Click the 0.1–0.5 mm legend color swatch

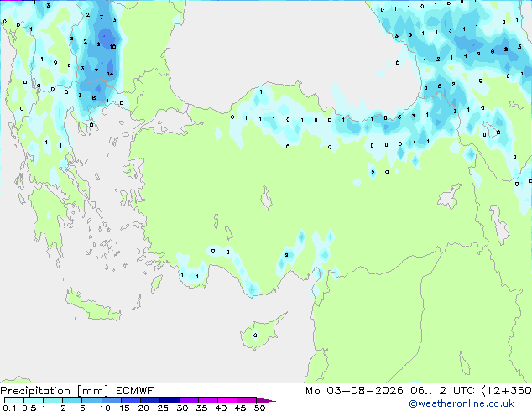point(14,400)
